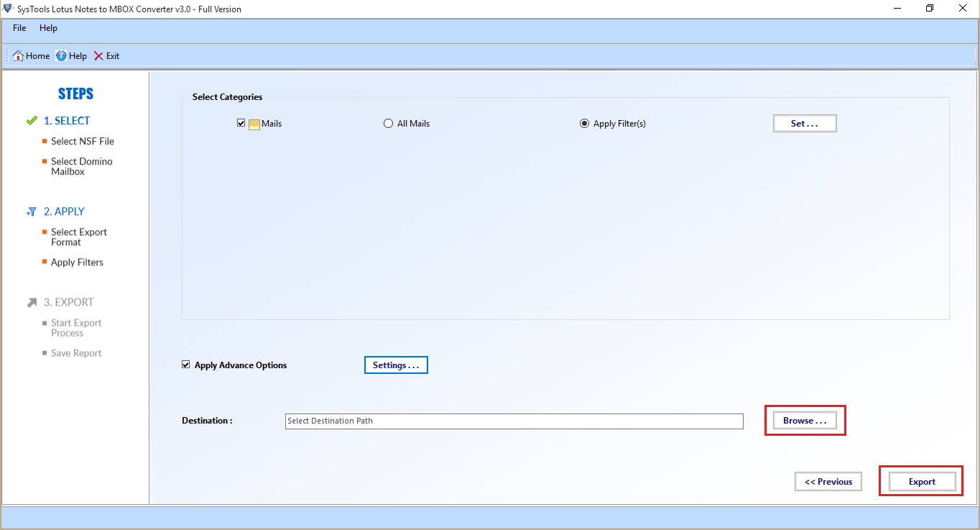Start conversion with Export button
The image size is (980, 530).
922,481
